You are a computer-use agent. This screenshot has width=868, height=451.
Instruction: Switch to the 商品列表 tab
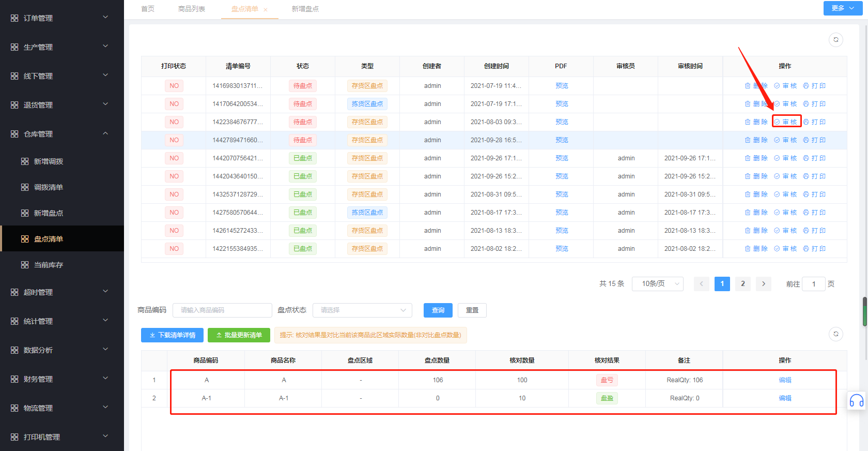pos(192,9)
